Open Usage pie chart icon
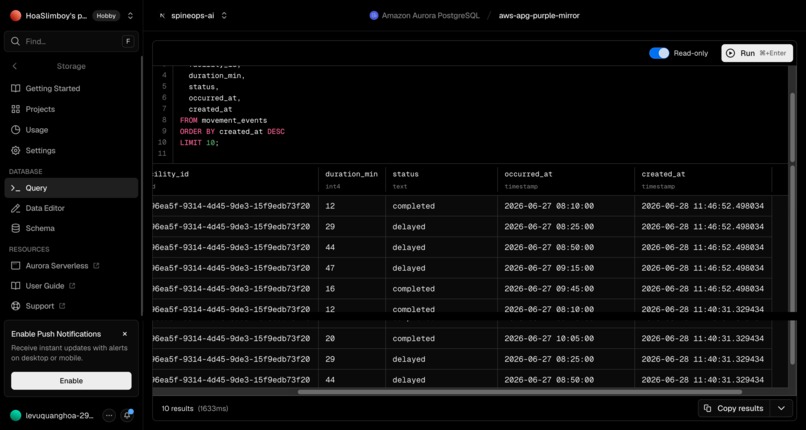806x430 pixels. click(16, 130)
